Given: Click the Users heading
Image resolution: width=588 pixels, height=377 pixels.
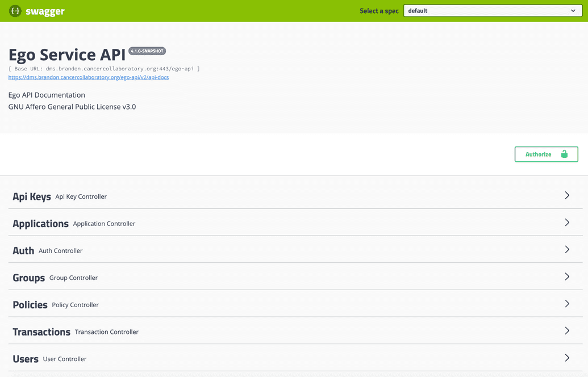Looking at the screenshot, I should pyautogui.click(x=26, y=359).
